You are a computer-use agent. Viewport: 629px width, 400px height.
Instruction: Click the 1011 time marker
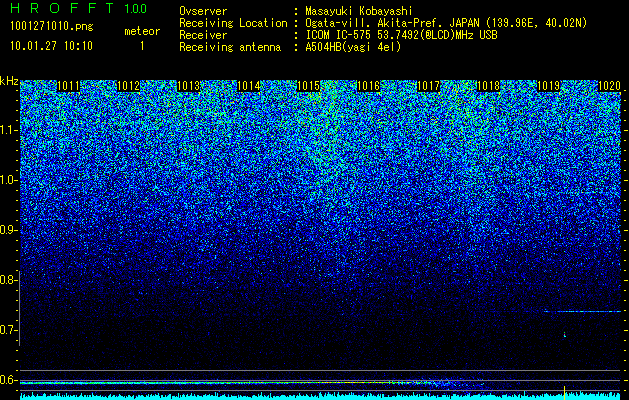pos(68,86)
